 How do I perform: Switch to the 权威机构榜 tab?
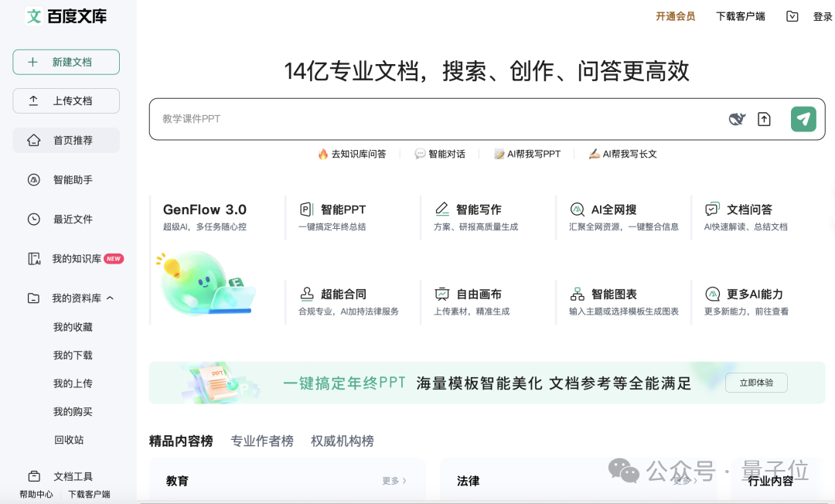(343, 441)
